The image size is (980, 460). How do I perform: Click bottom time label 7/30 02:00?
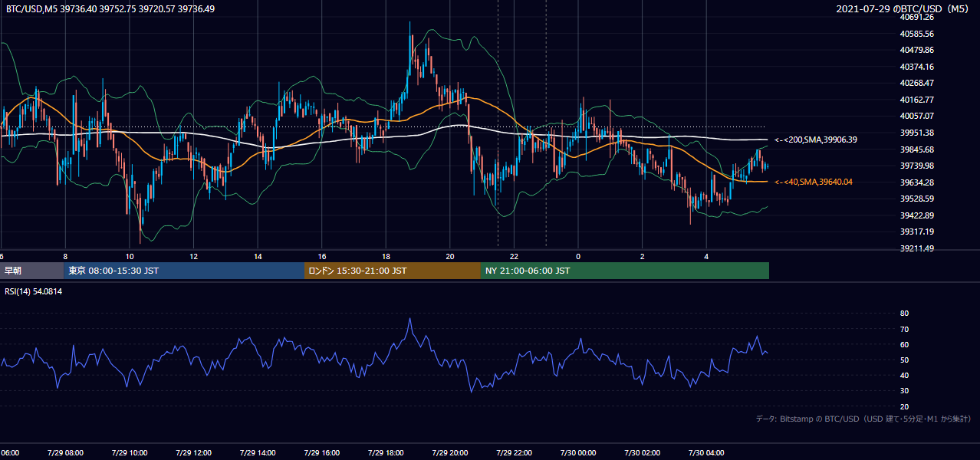pos(643,453)
